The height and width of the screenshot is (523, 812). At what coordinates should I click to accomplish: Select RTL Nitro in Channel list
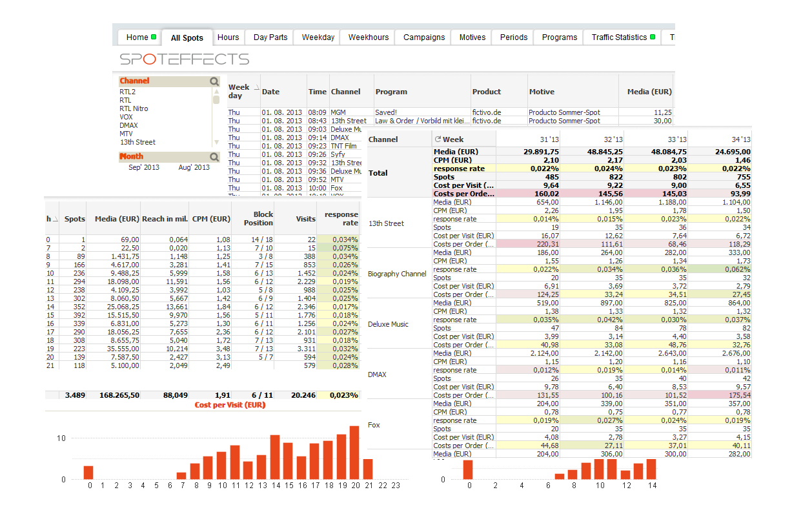coord(134,108)
